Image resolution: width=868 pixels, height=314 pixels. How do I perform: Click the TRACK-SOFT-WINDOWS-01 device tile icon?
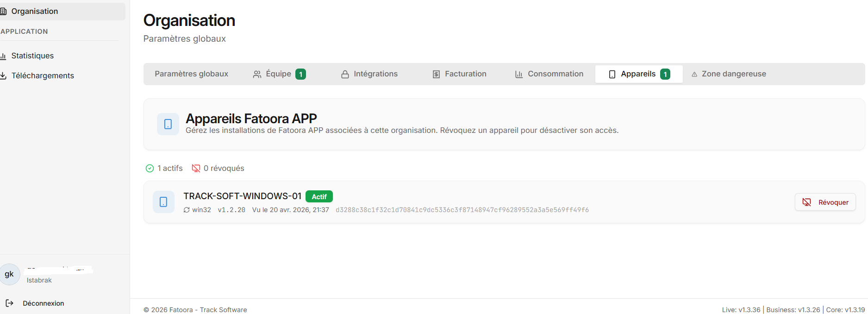(x=163, y=202)
